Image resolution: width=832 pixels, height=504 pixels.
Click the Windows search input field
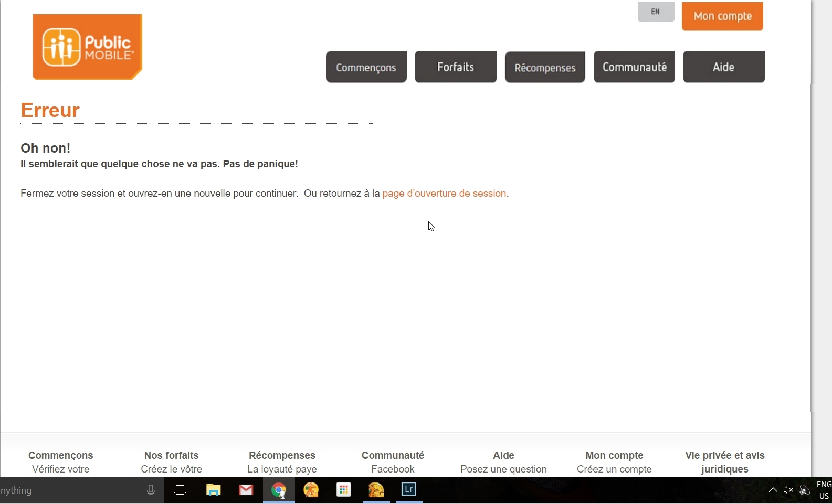tap(68, 490)
